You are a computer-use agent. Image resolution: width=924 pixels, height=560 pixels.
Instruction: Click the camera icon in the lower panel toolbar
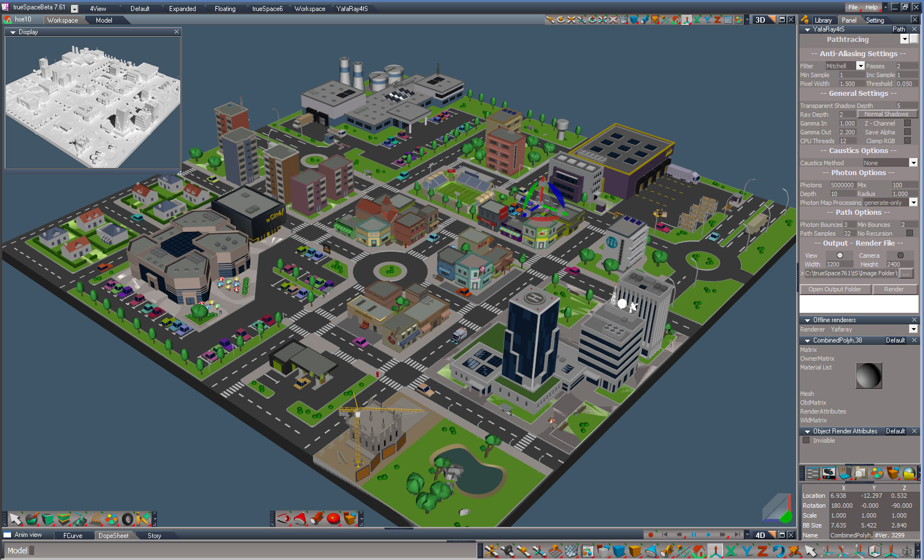[x=829, y=473]
